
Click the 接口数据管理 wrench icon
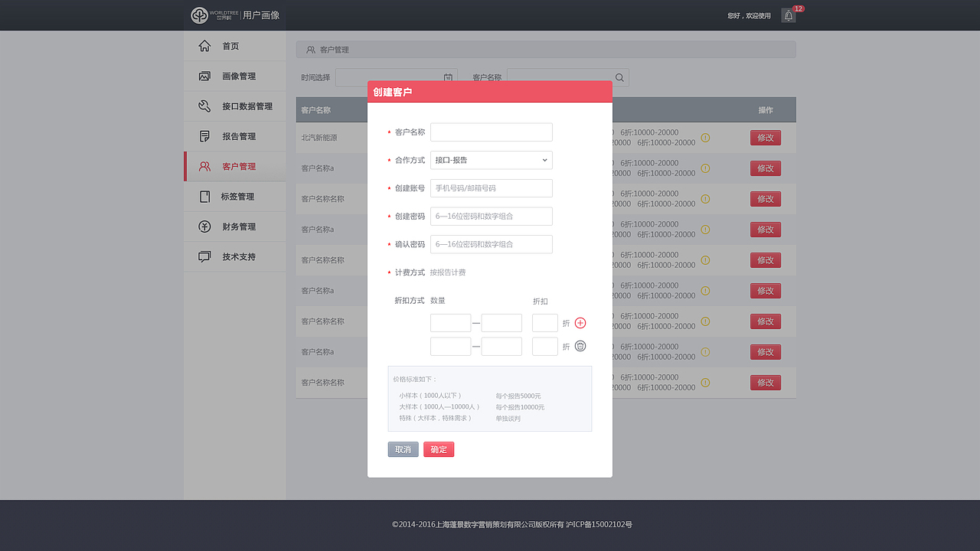tap(204, 106)
